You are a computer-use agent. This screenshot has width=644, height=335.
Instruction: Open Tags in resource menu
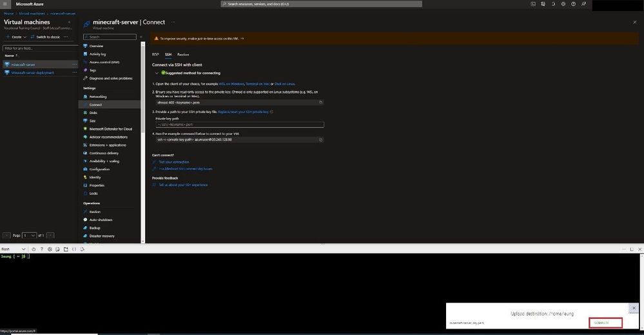(92, 70)
